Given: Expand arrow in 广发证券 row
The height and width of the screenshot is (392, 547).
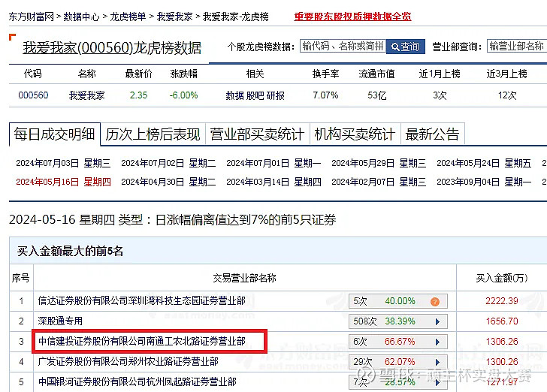Looking at the screenshot, I should tap(437, 362).
